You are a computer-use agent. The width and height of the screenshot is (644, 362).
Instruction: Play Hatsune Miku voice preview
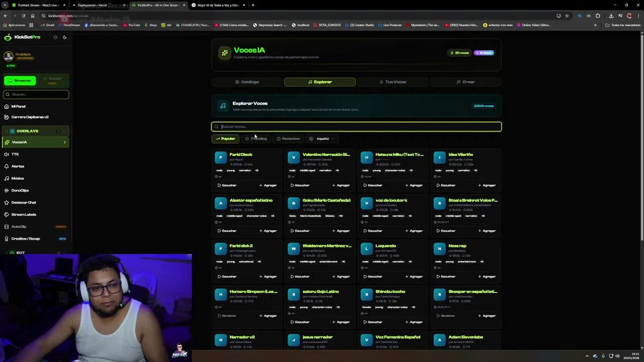373,186
